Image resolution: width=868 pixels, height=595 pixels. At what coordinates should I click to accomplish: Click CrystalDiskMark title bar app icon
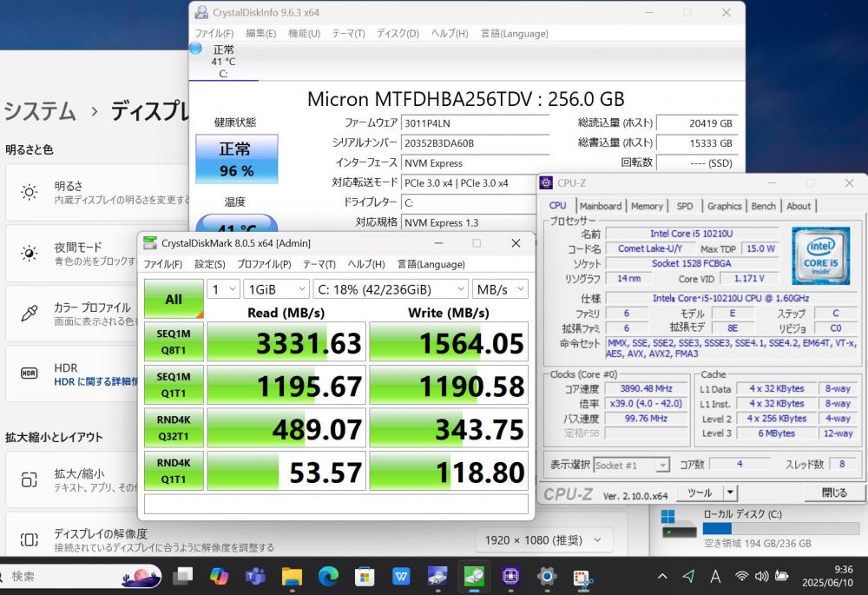[x=149, y=242]
